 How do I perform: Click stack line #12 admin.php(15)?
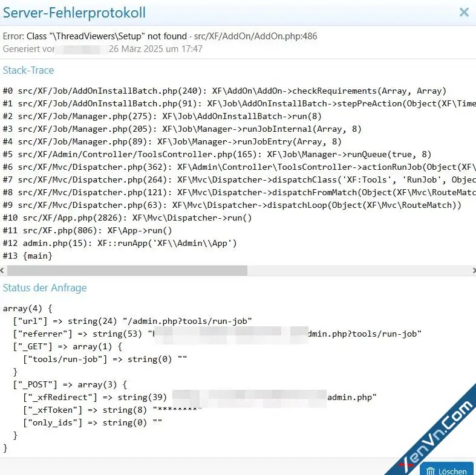tap(120, 244)
